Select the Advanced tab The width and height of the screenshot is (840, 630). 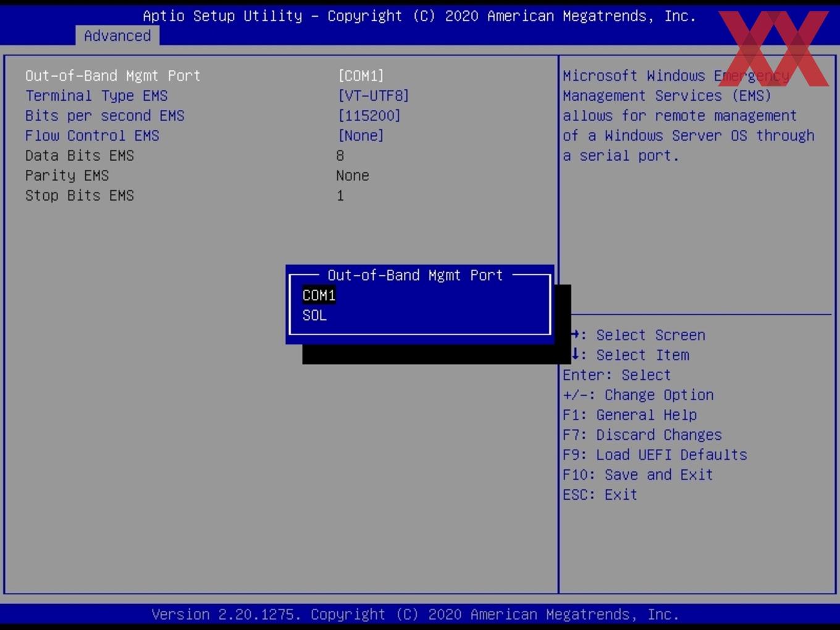(x=117, y=36)
